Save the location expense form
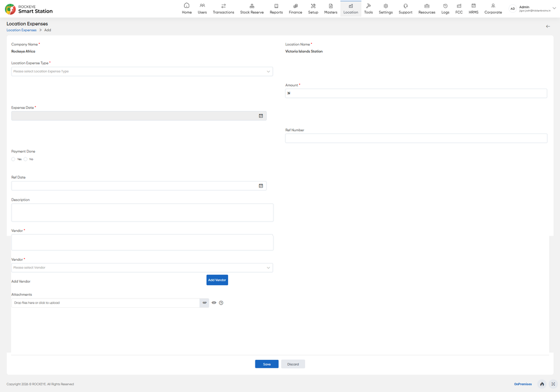Viewport: 560px width, 392px height. click(267, 364)
